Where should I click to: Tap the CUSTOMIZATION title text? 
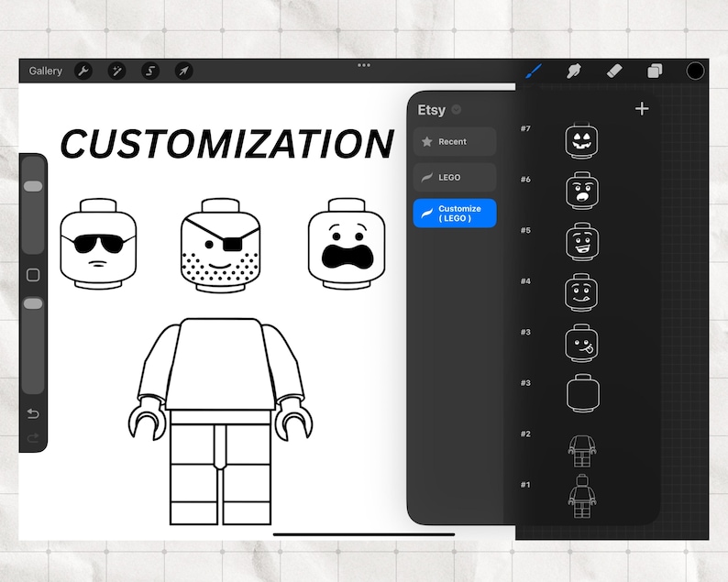tap(227, 143)
